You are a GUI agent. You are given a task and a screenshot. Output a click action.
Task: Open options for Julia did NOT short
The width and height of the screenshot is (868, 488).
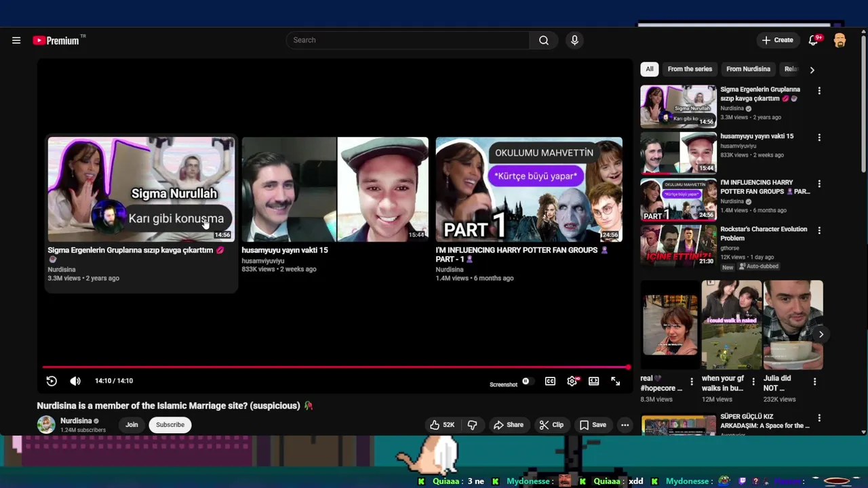click(814, 382)
